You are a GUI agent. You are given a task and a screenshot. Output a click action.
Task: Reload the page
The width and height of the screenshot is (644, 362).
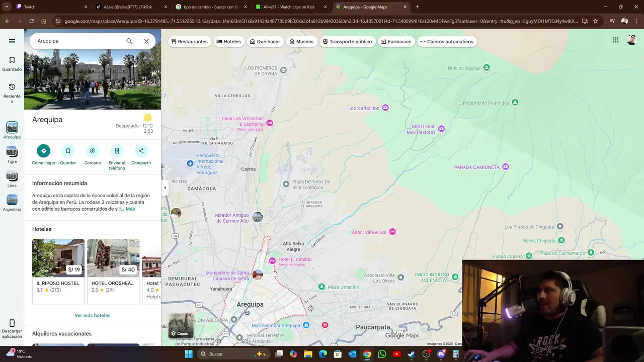click(x=31, y=21)
